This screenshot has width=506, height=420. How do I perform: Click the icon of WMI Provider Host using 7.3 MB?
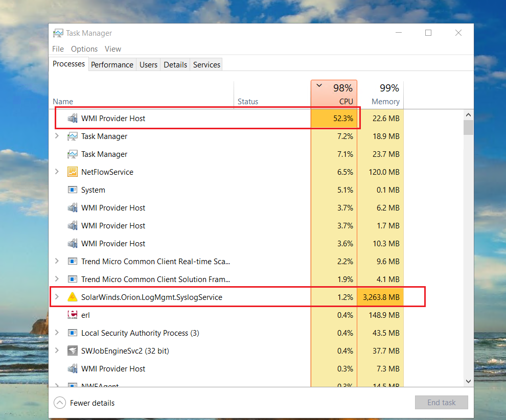tap(72, 369)
